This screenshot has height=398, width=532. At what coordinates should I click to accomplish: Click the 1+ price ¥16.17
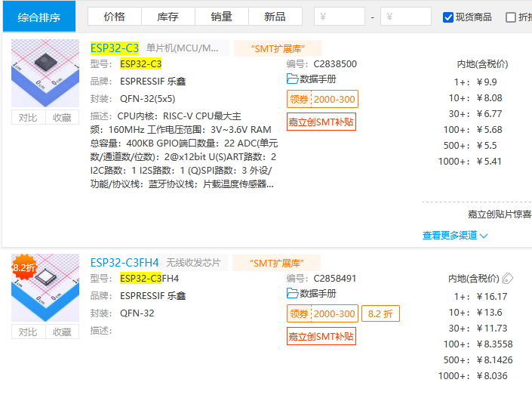pos(491,297)
